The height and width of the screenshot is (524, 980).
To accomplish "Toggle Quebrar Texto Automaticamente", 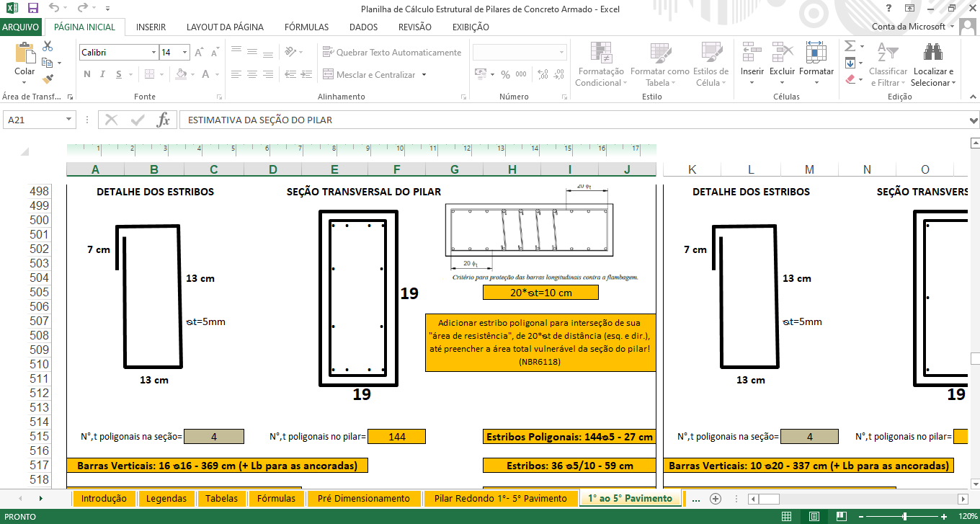I will tap(392, 52).
